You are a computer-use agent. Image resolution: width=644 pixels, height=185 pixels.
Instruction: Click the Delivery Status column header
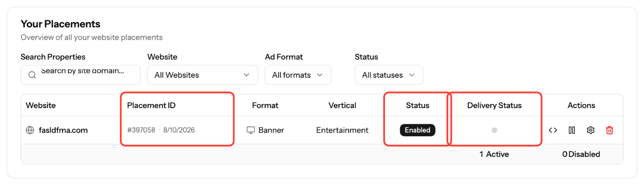[494, 105]
